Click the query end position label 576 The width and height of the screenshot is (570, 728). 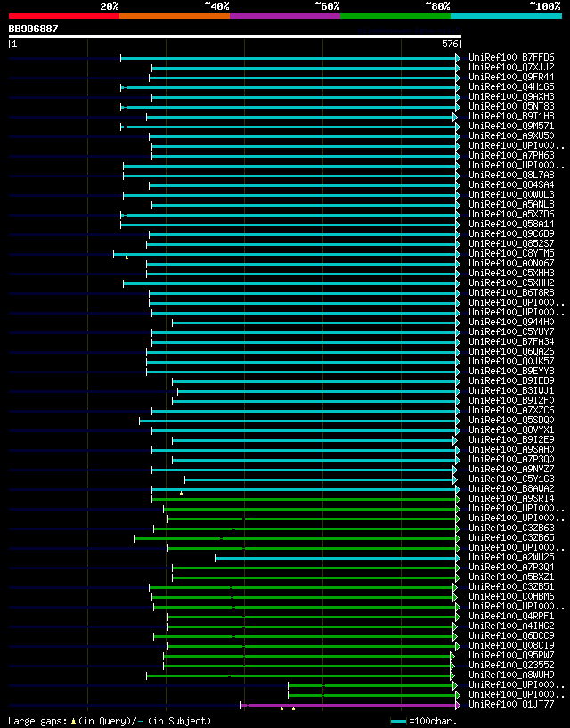tap(450, 44)
